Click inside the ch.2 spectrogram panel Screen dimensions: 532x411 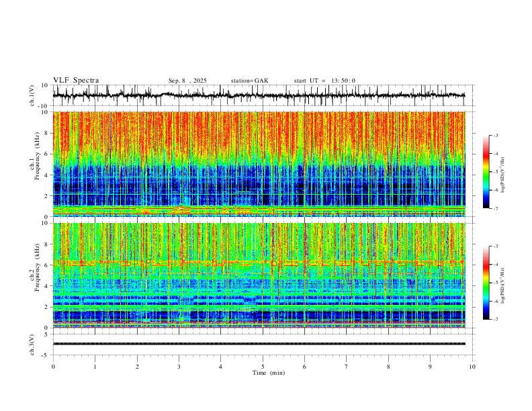click(259, 275)
